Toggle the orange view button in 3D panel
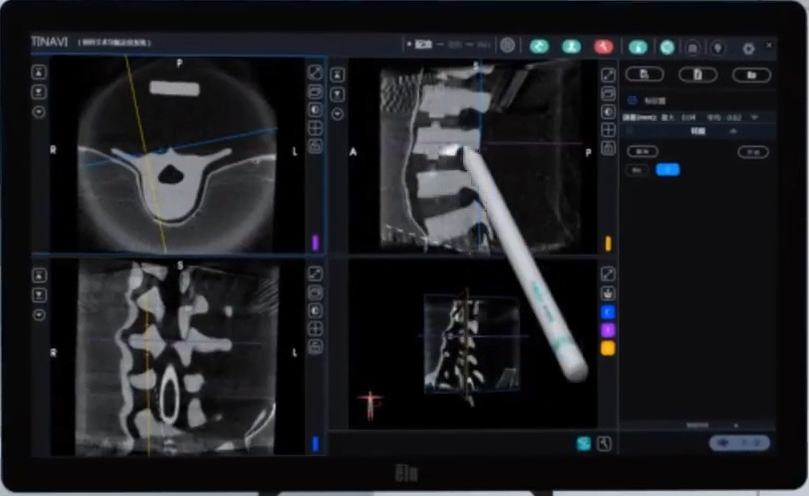 [607, 348]
